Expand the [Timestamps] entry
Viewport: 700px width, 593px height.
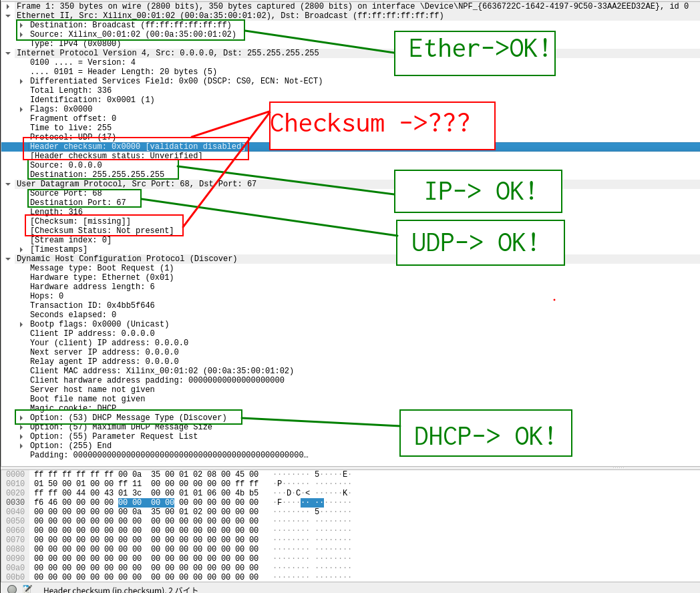(x=21, y=249)
